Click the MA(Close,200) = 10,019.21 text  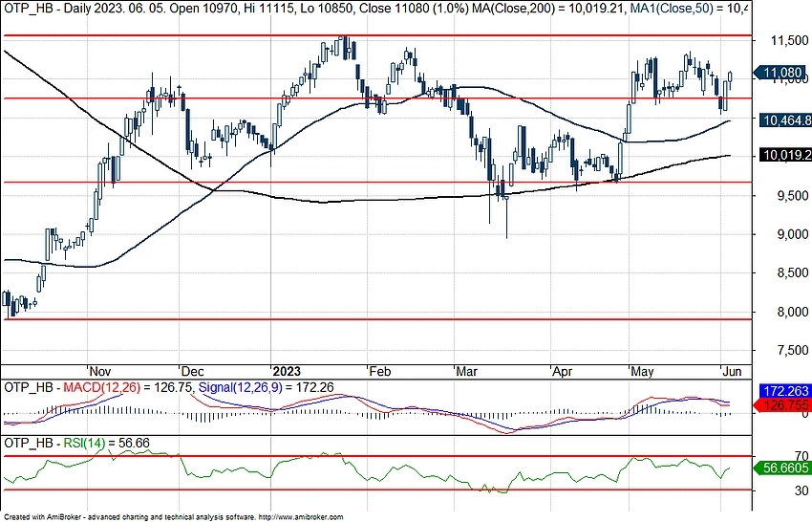[548, 10]
